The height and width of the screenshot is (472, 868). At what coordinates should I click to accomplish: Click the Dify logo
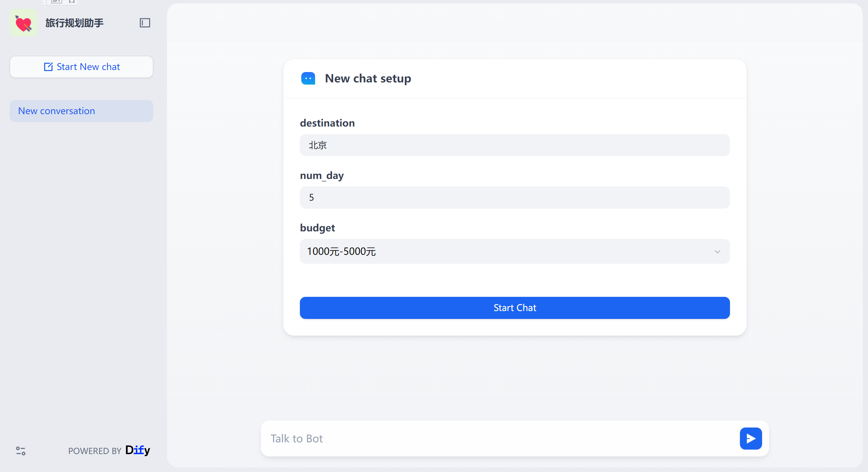138,450
